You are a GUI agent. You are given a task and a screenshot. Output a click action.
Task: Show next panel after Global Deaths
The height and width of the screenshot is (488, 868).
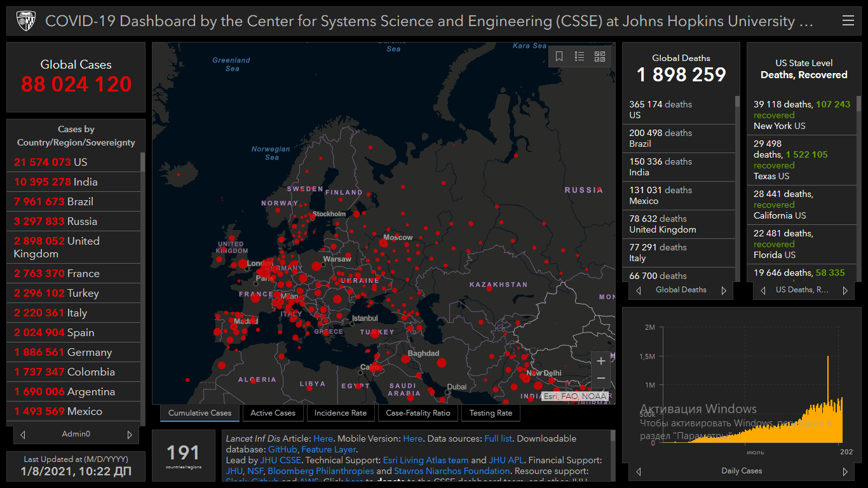pyautogui.click(x=724, y=290)
